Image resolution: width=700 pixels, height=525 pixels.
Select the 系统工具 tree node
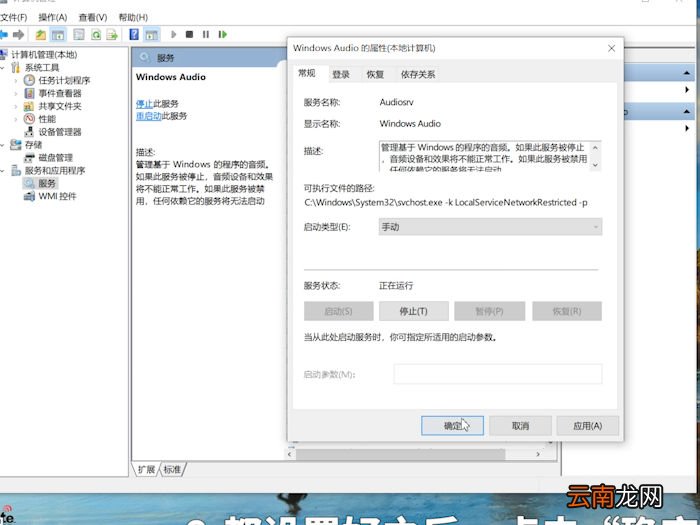(42, 67)
